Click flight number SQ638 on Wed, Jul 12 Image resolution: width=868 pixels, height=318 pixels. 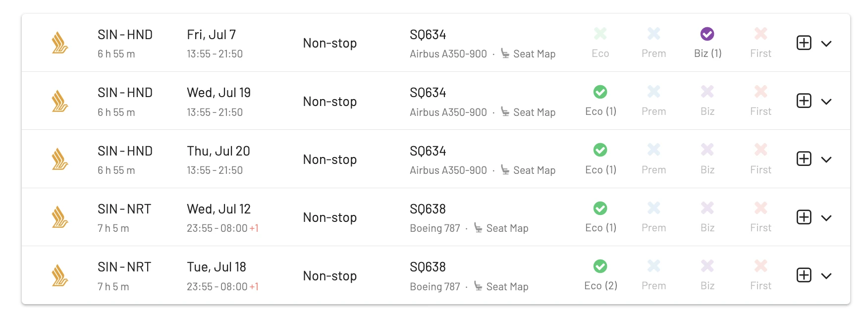428,209
